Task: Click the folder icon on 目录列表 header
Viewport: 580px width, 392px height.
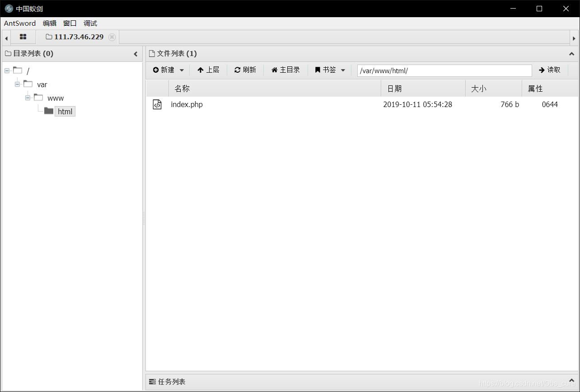Action: [8, 53]
